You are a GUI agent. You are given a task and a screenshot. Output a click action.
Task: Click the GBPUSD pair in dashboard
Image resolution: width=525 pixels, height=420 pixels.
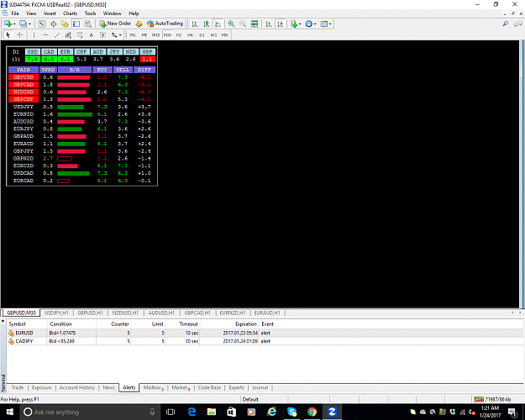pyautogui.click(x=24, y=77)
